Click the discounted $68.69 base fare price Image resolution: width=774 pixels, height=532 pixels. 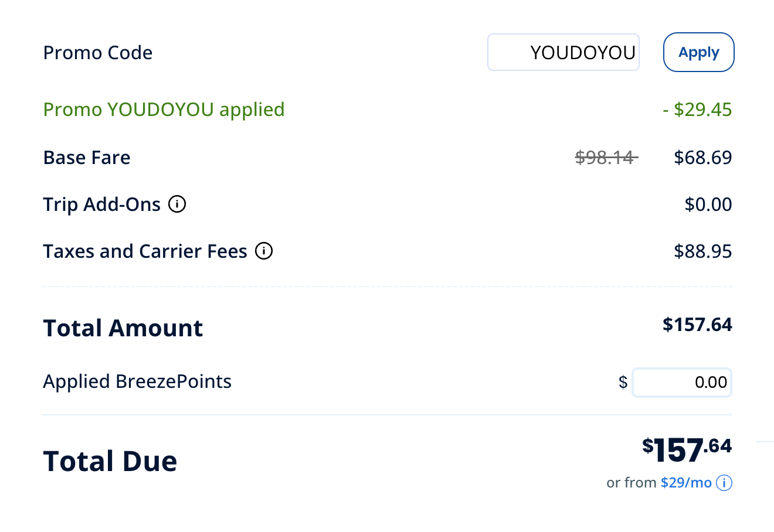[x=702, y=157]
